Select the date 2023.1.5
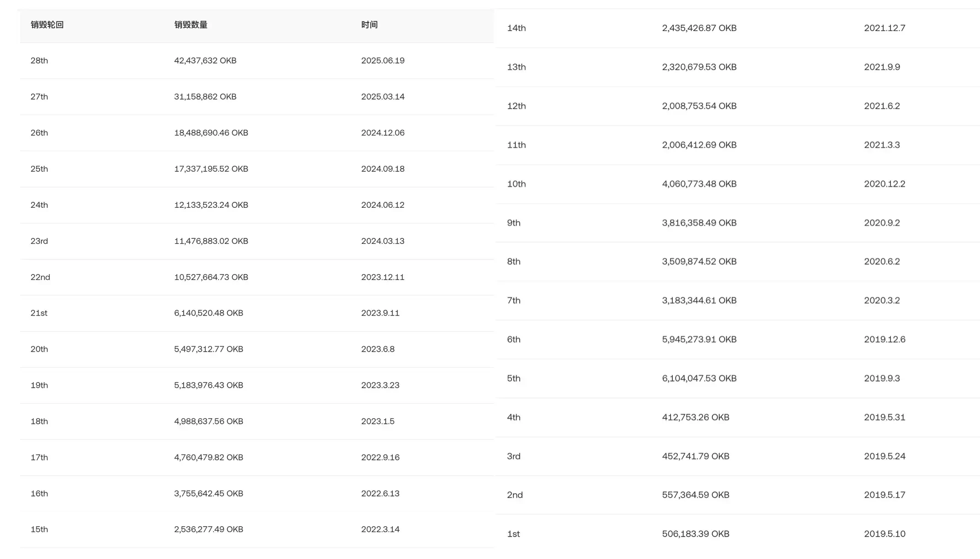The height and width of the screenshot is (559, 980). click(378, 422)
